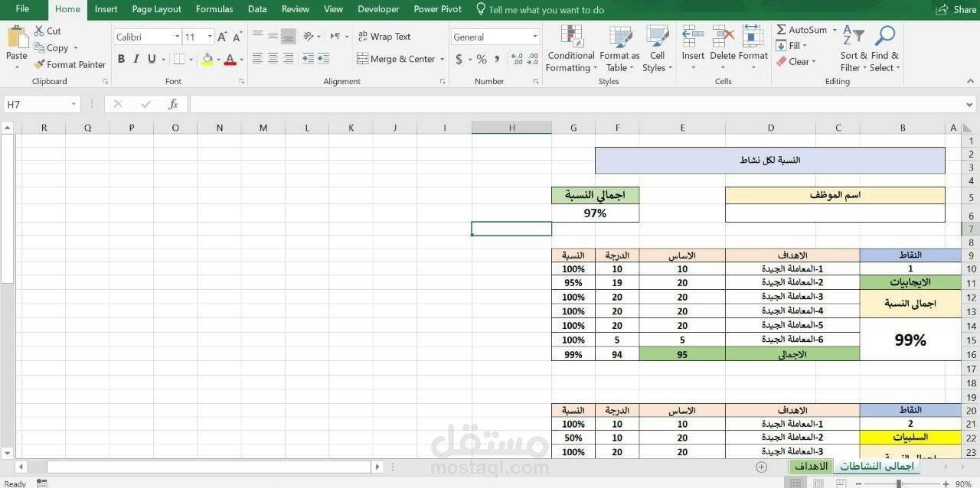Viewport: 980px width, 488px height.
Task: Apply accounting dollar number format
Action: coord(459,59)
